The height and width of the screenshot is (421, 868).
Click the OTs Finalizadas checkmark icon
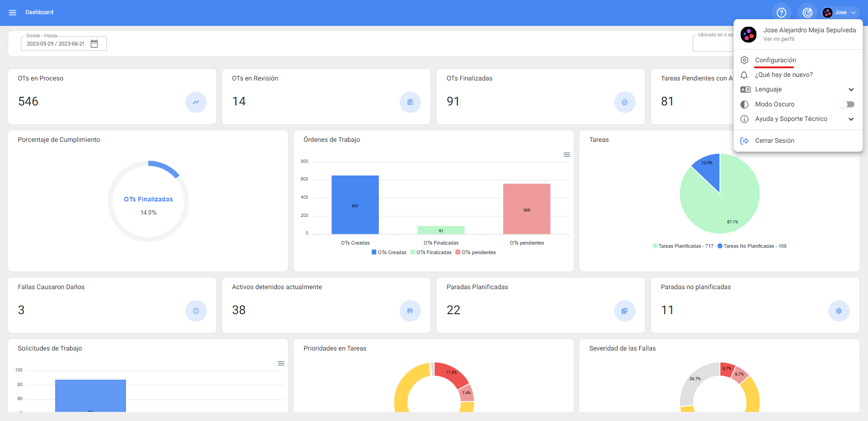pos(624,102)
